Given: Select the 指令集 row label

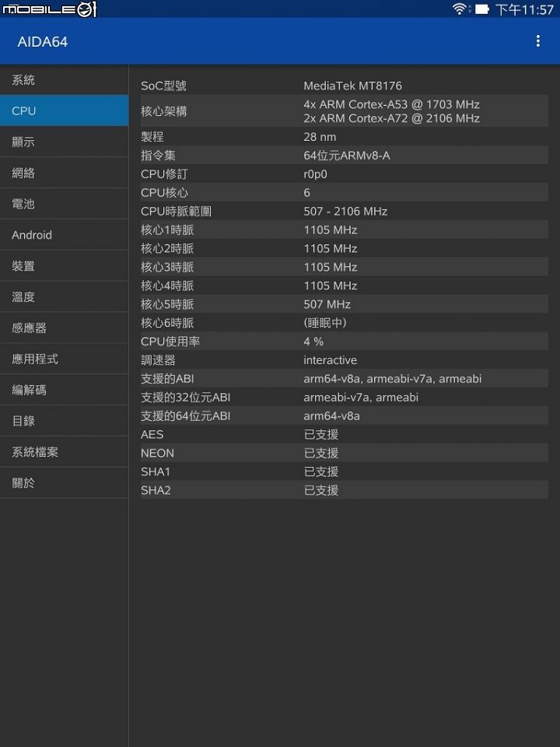Looking at the screenshot, I should tap(158, 156).
